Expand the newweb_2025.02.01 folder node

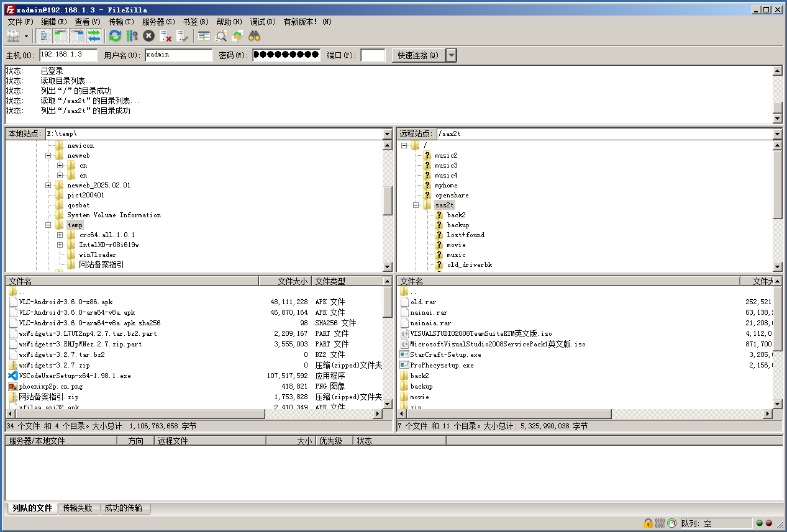pos(48,185)
